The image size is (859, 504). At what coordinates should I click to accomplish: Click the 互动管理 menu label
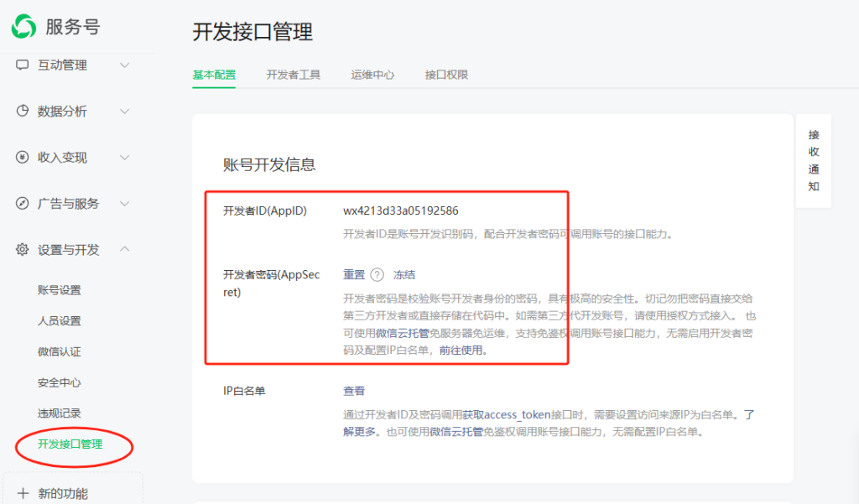[62, 65]
